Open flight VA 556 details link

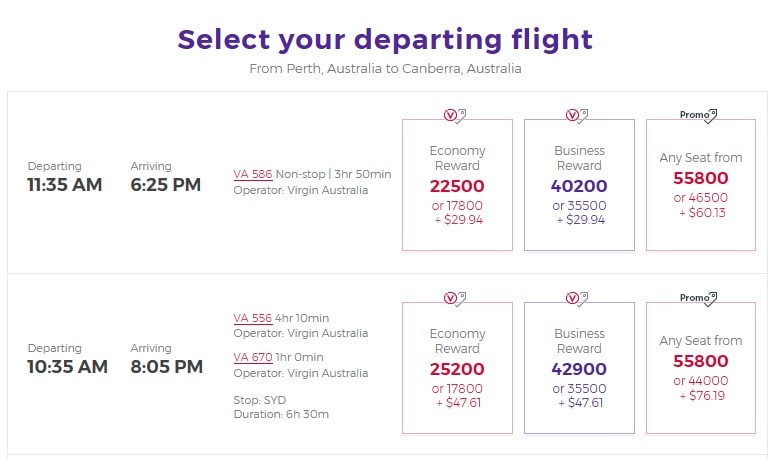tap(253, 318)
